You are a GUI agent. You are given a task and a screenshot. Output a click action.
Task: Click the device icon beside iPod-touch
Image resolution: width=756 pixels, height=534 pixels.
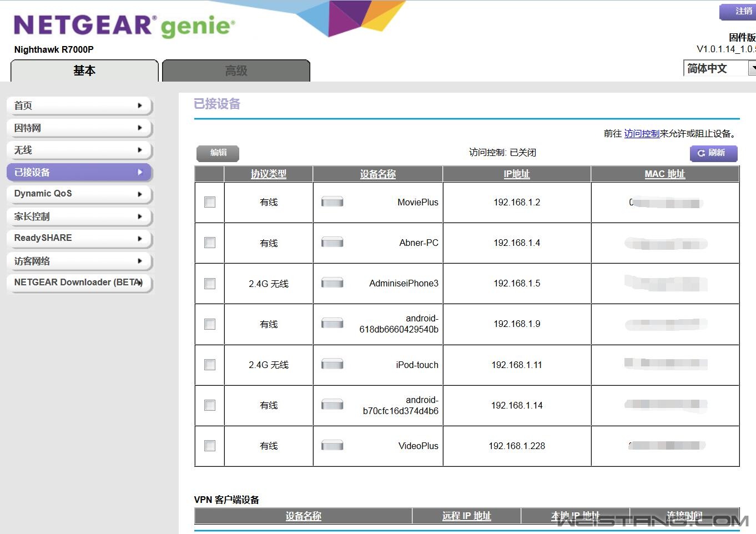tap(332, 364)
